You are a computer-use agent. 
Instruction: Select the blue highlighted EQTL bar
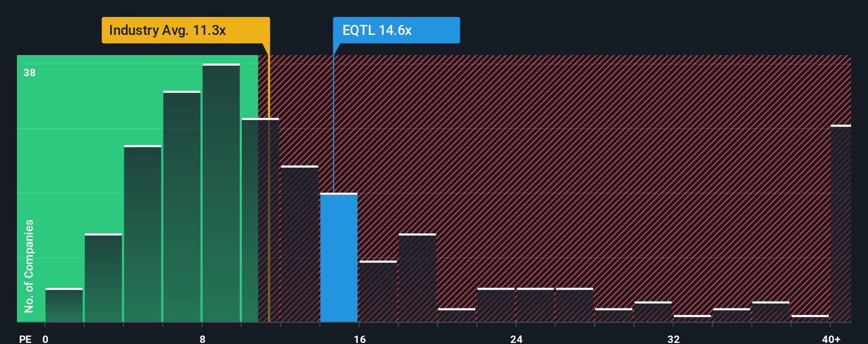[x=339, y=257]
